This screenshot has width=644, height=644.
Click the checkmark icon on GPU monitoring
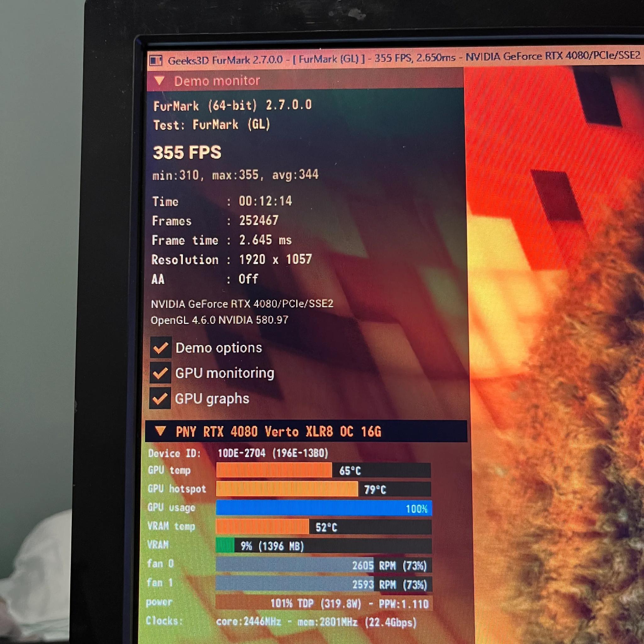[x=161, y=373]
